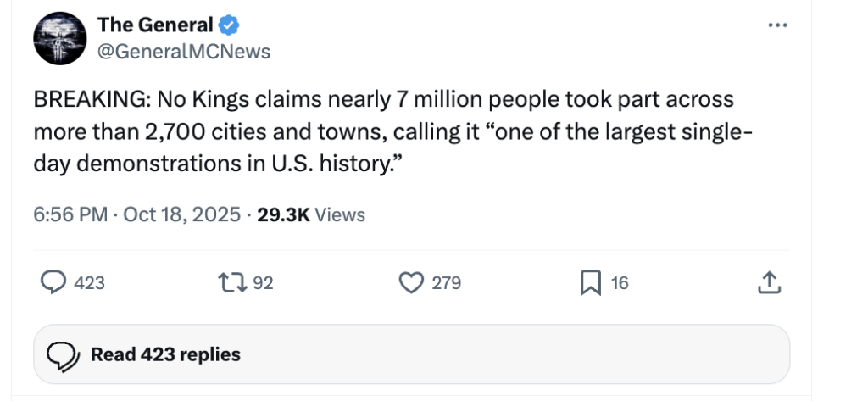The image size is (868, 401).
Task: Open the "The General" display name link
Action: click(x=156, y=25)
